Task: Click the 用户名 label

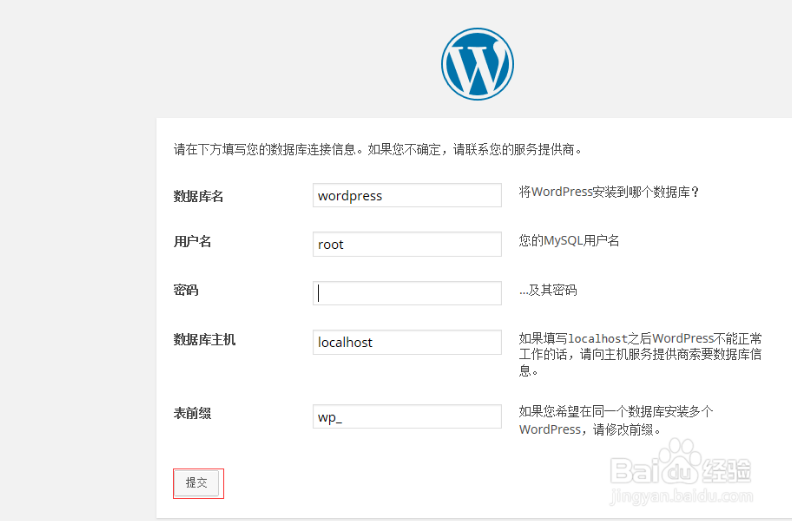Action: coord(192,242)
